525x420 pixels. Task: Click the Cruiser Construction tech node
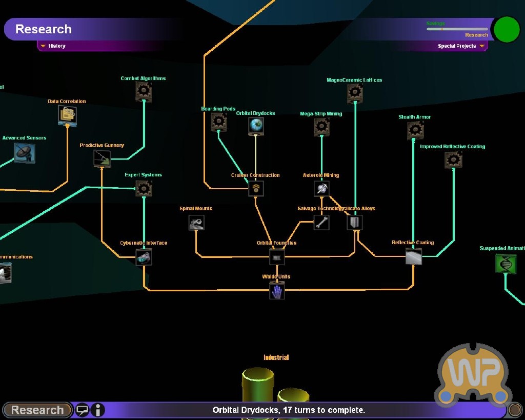point(256,188)
